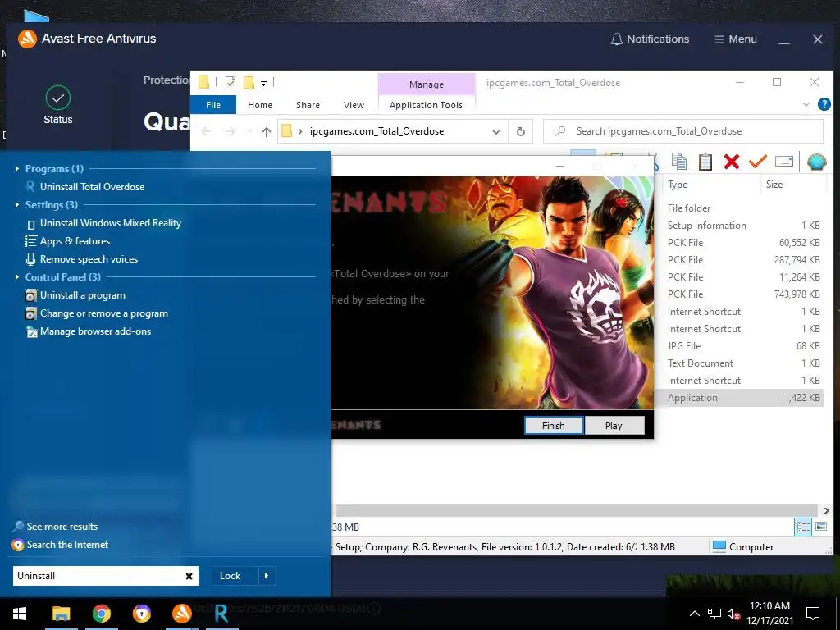Open File Explorer from the taskbar
This screenshot has height=630, width=840.
pyautogui.click(x=61, y=614)
